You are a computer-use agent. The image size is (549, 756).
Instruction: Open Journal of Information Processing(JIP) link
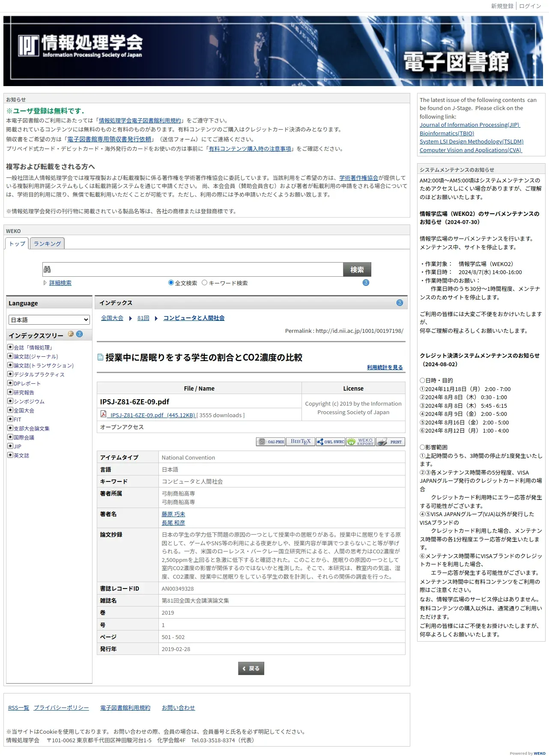[x=470, y=125]
